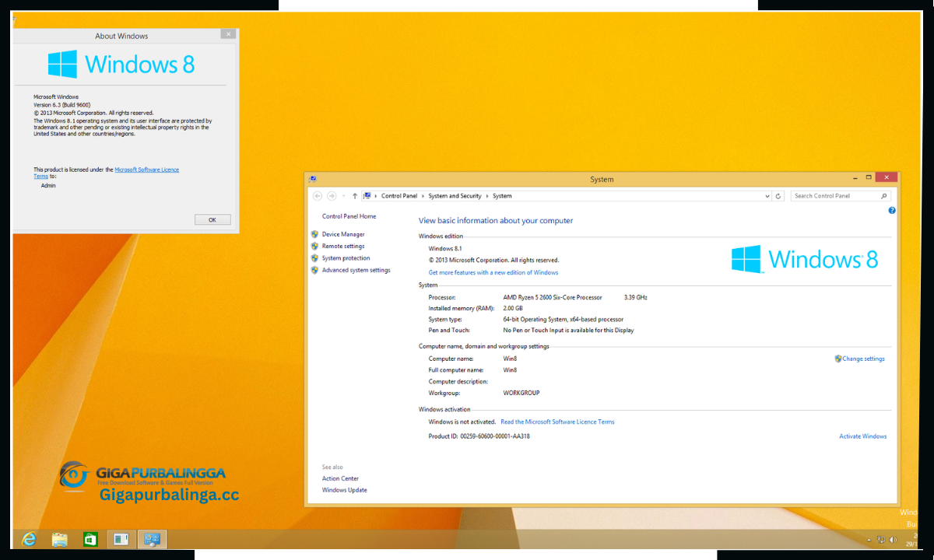Expand the recent locations dropdown arrow
Screen dimensions: 934x560
(x=343, y=197)
